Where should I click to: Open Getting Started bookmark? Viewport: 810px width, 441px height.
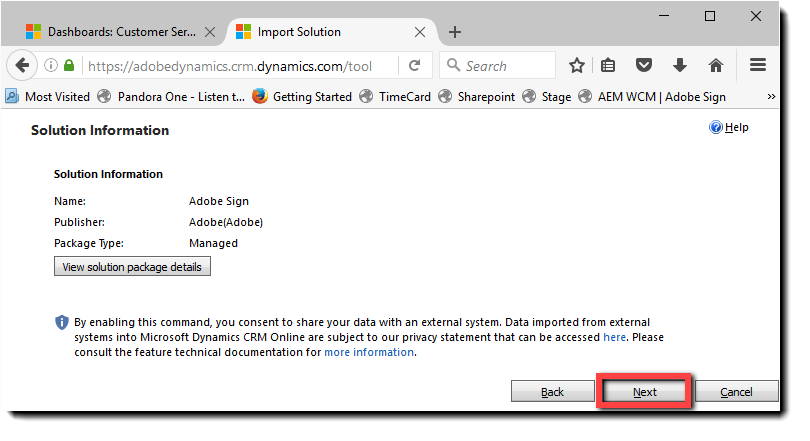point(302,97)
